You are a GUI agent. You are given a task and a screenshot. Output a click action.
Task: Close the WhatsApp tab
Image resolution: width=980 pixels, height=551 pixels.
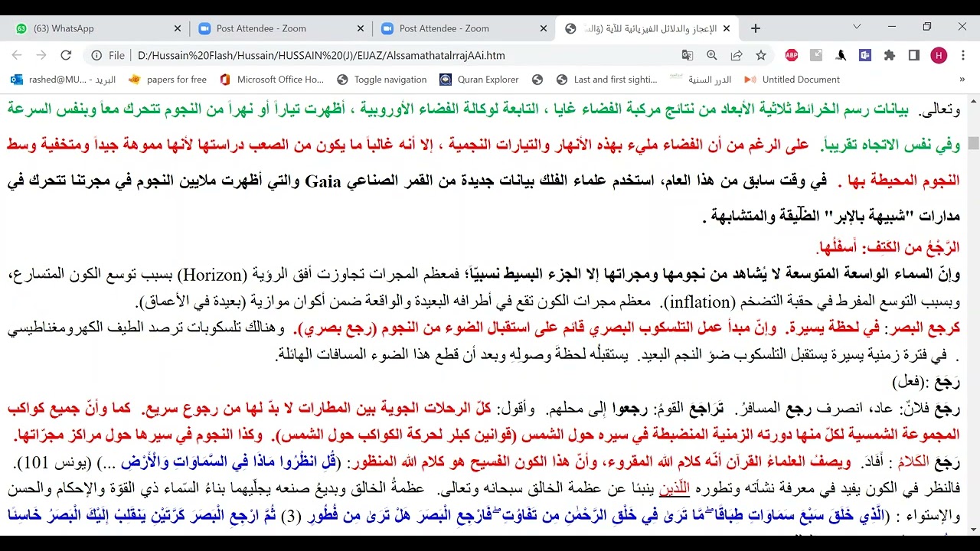(178, 28)
